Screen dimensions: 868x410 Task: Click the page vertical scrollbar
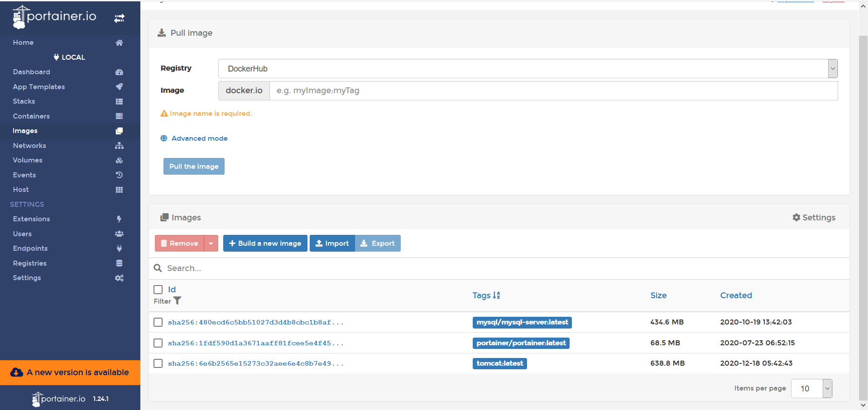click(x=863, y=217)
